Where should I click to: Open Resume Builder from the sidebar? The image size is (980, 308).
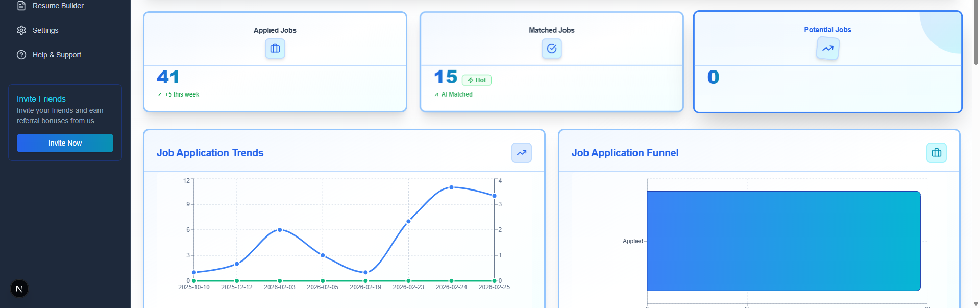tap(58, 6)
